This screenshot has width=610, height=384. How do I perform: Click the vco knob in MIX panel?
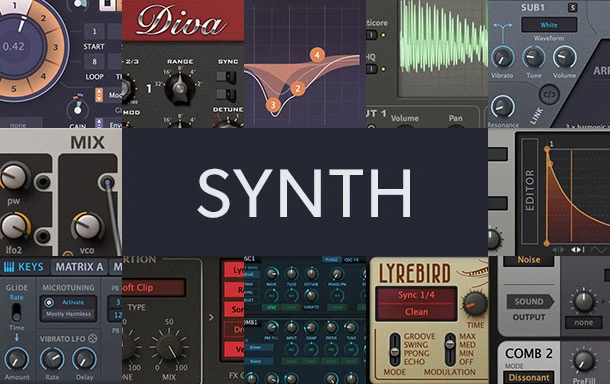(x=87, y=227)
